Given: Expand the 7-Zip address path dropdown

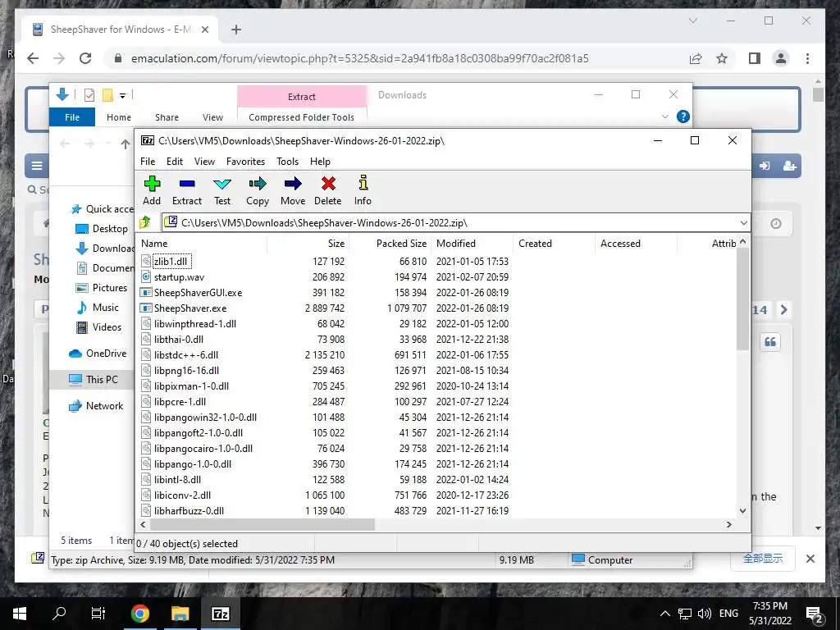Looking at the screenshot, I should 743,223.
